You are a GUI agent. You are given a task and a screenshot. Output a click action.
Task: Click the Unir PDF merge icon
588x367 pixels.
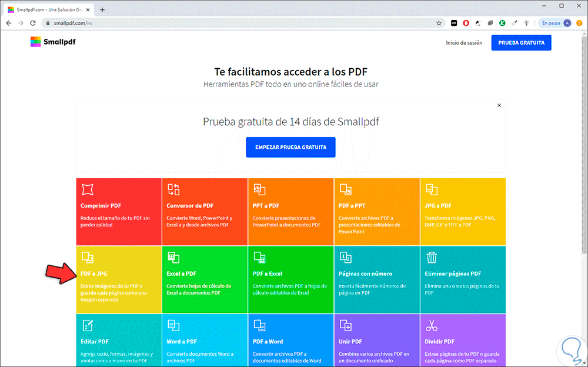point(345,325)
